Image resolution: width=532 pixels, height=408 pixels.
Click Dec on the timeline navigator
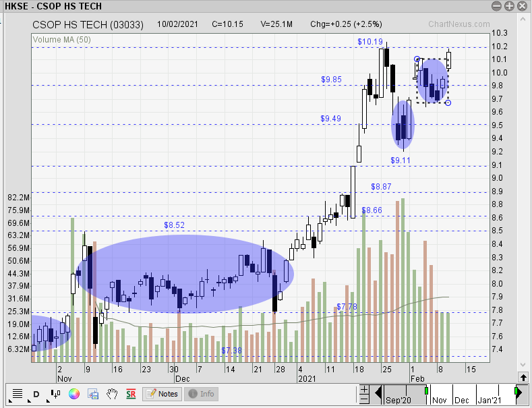tap(461, 400)
